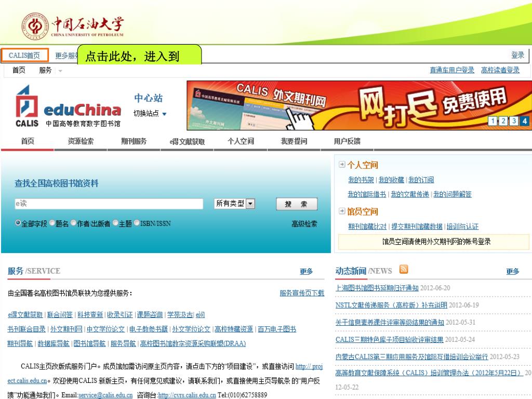Click the e读 search input field

pos(109,204)
